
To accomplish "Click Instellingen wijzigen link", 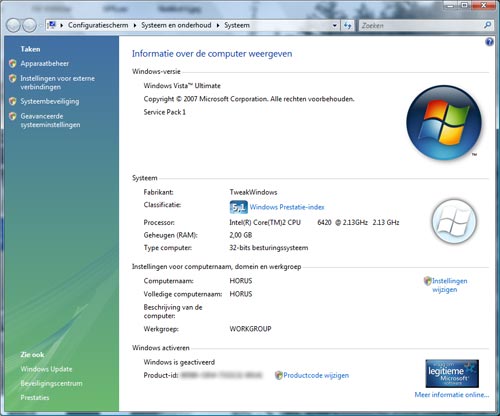I will (450, 285).
